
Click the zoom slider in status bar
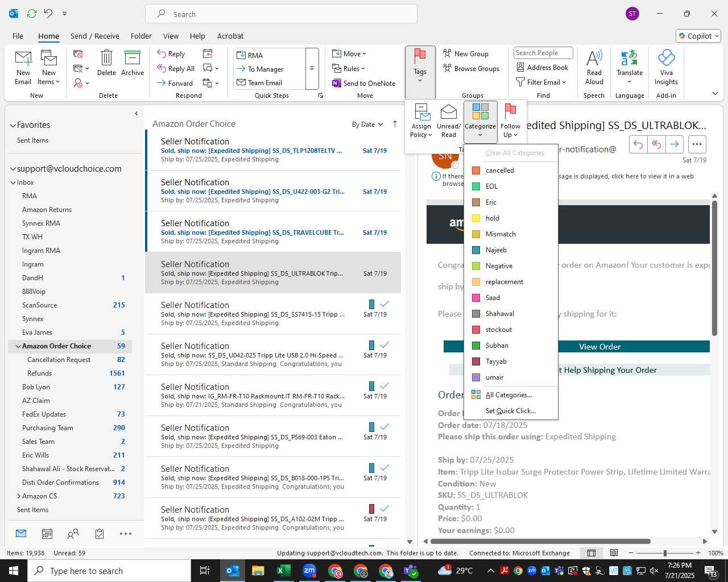point(665,553)
